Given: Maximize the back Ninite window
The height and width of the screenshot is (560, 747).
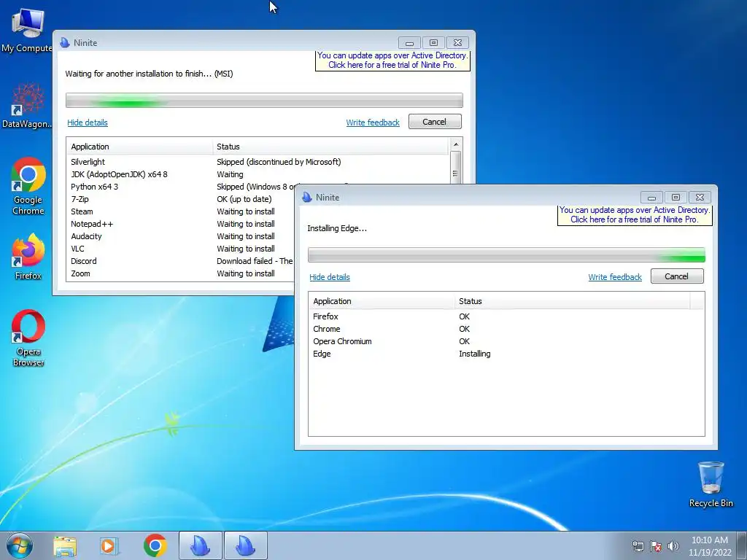Looking at the screenshot, I should 433,43.
